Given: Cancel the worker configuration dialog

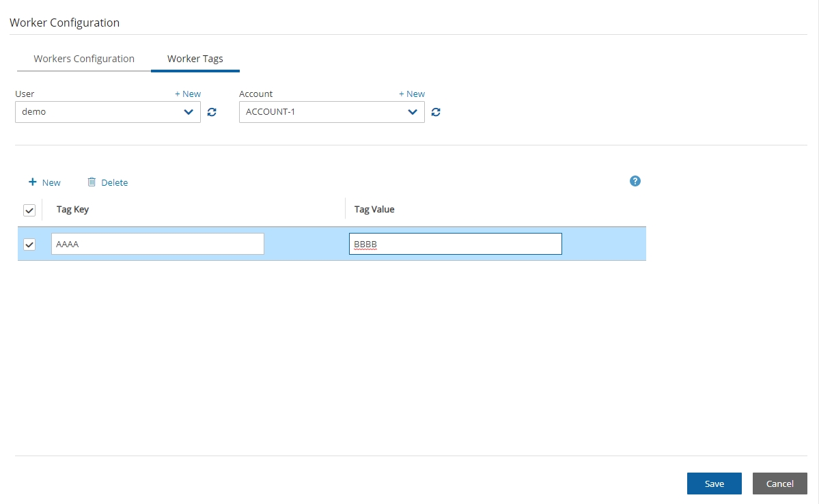Looking at the screenshot, I should tap(779, 484).
